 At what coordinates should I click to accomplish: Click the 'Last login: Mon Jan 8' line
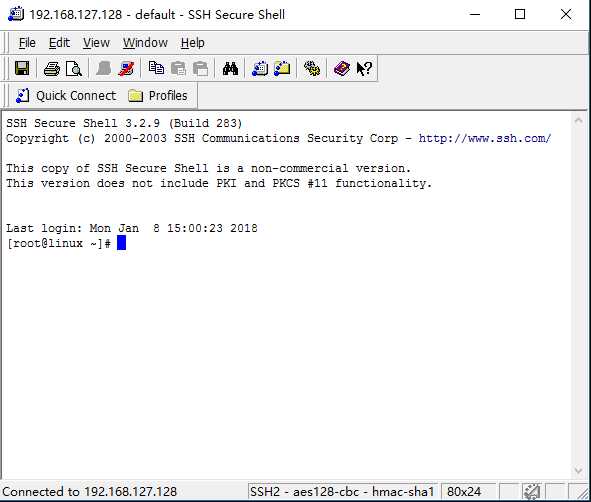[132, 228]
